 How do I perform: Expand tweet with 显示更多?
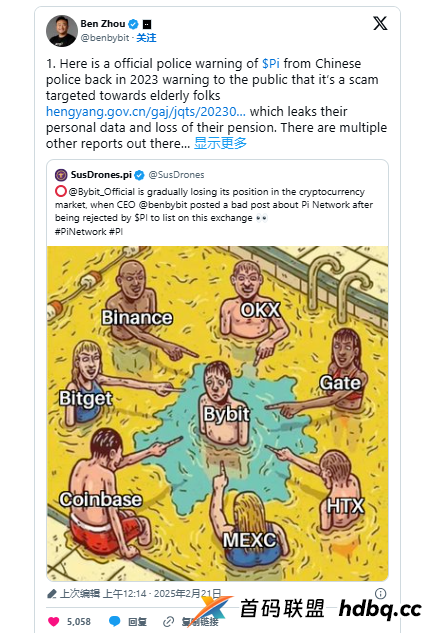click(220, 143)
